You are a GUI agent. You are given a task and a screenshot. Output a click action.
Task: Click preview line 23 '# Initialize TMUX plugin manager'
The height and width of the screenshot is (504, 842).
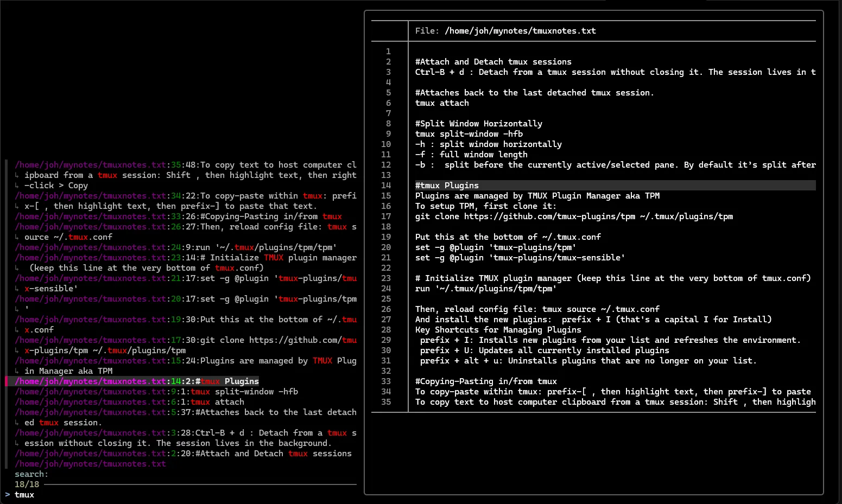[613, 278]
